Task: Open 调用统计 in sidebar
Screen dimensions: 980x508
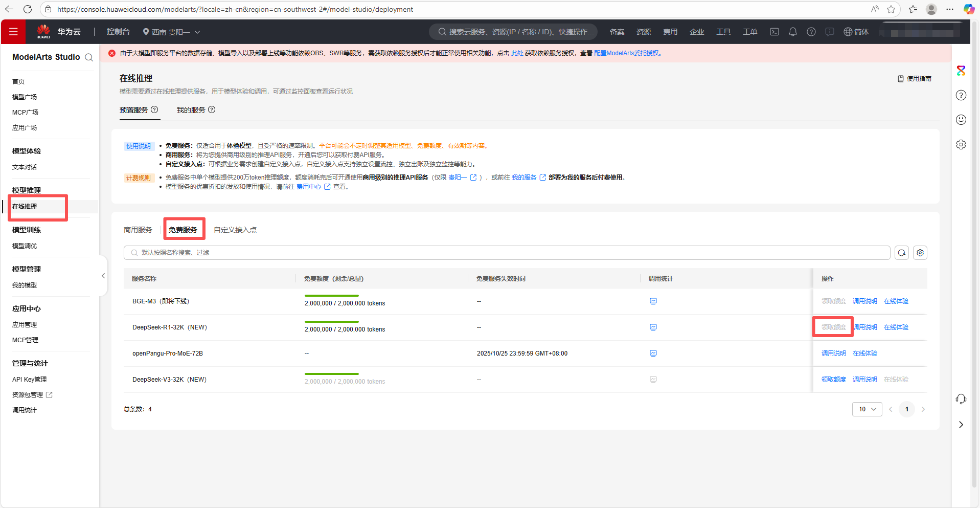Action: 25,410
